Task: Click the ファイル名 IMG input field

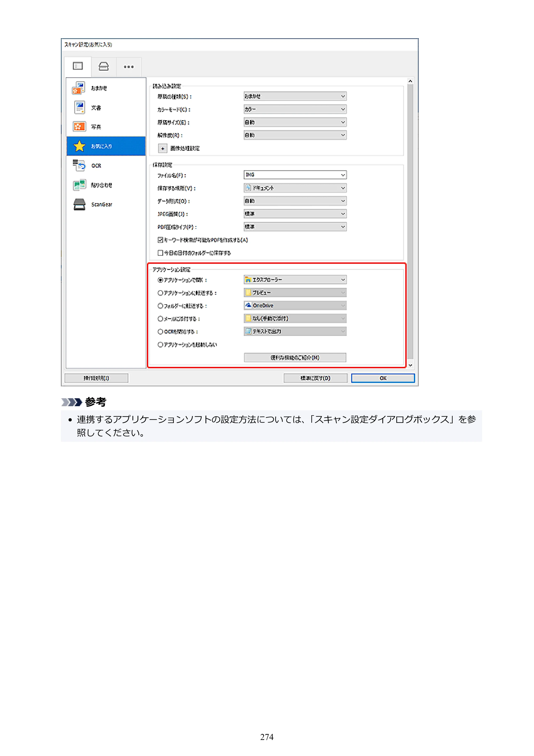Action: coord(295,175)
